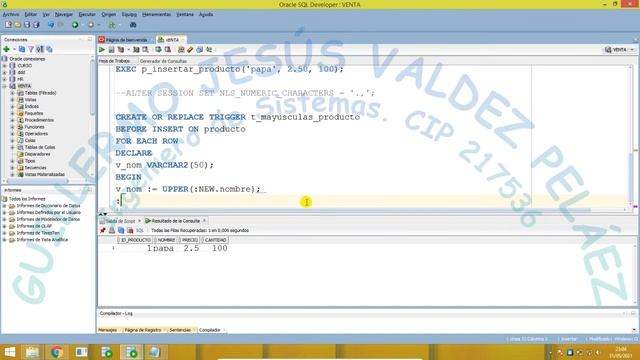Screen dimensions: 640x360
Task: Click the binoculars icon in main toolbar
Action: [133, 25]
